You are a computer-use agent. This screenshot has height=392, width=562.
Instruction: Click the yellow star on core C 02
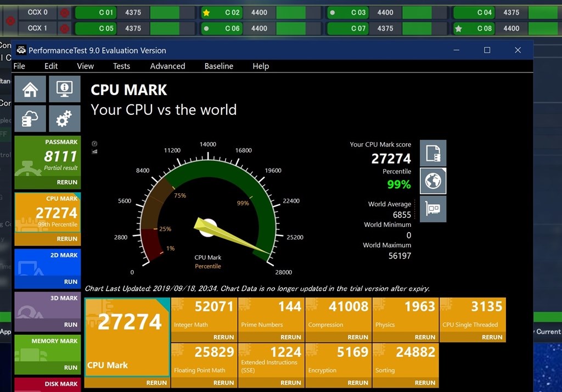pos(206,13)
